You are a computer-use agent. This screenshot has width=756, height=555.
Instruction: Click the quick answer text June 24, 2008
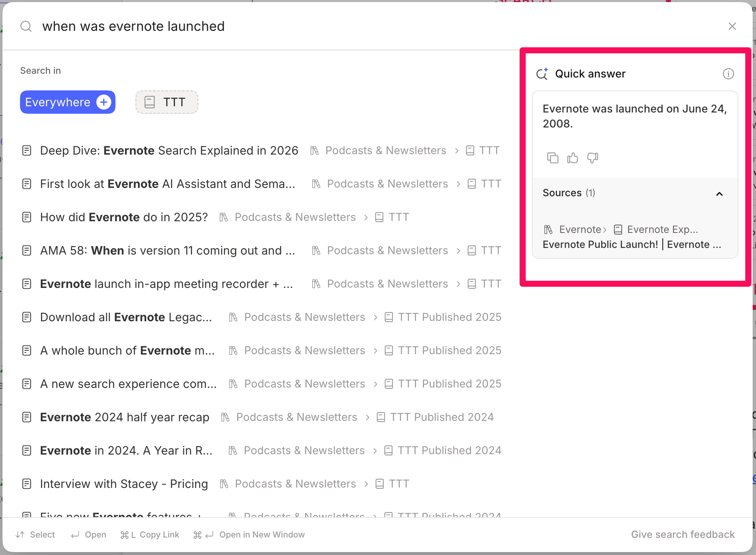click(635, 116)
